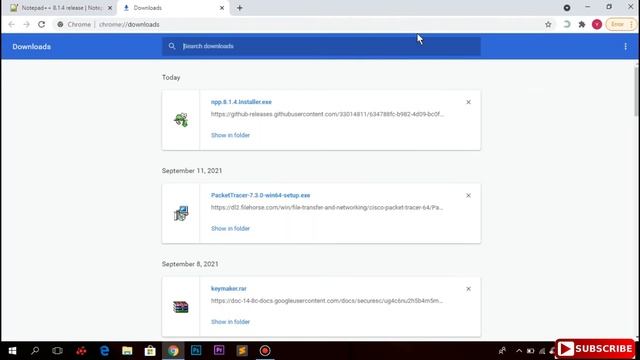Viewport: 640px width, 360px height.
Task: Close the Notepad++ release tab
Action: [110, 8]
